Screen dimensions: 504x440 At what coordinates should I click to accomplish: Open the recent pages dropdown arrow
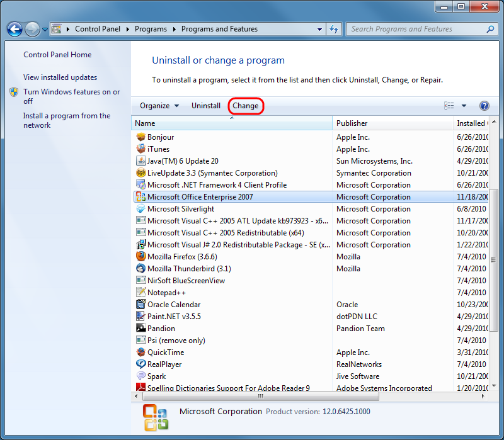(45, 30)
